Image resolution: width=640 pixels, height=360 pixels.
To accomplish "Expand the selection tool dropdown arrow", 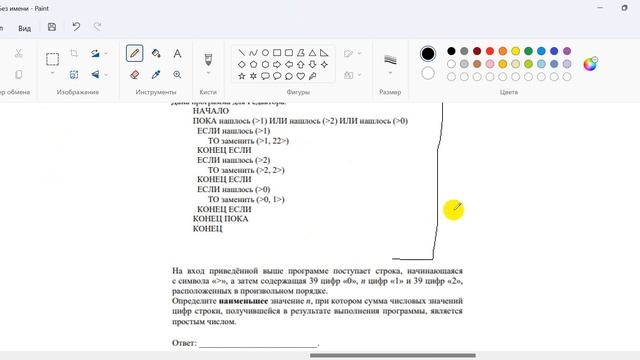I will (x=52, y=73).
